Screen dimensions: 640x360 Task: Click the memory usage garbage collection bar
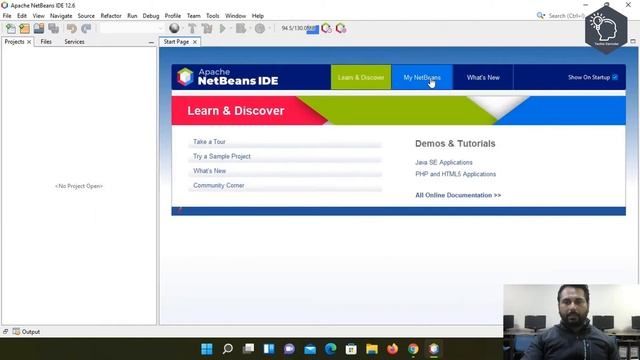(x=300, y=29)
